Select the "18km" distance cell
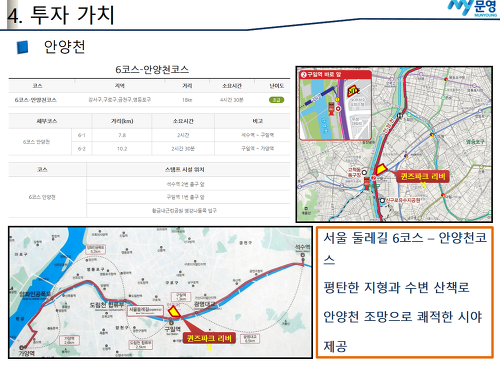This screenshot has height=369, width=500. click(x=187, y=100)
